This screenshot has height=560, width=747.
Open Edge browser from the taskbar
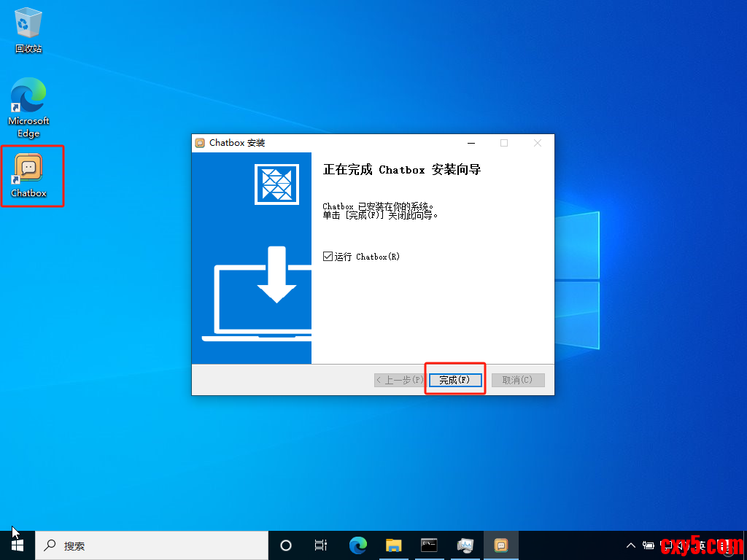click(357, 545)
